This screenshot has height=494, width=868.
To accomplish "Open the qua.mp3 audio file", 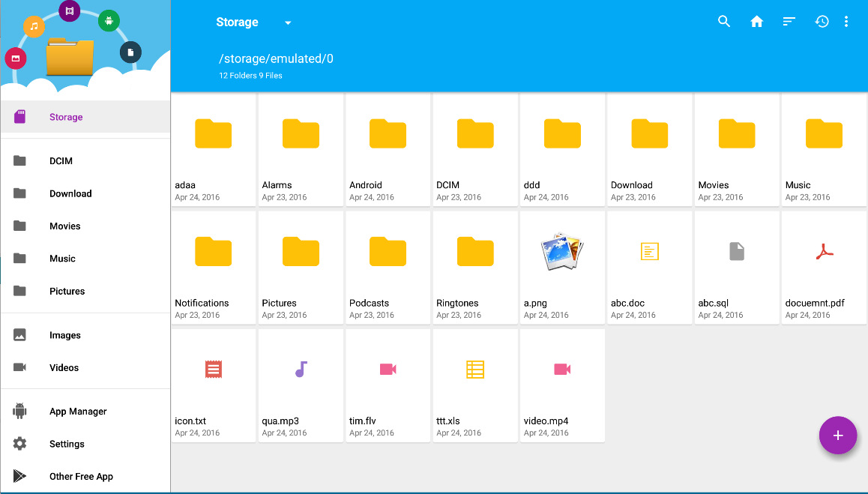I will click(301, 385).
